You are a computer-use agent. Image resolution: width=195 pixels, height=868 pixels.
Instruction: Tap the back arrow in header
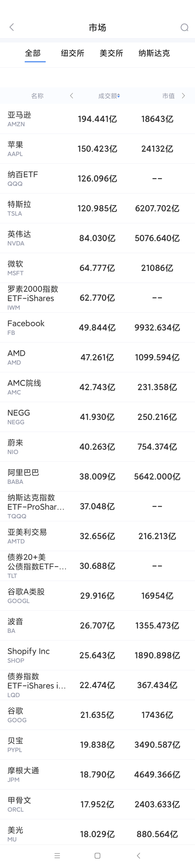coord(12,27)
